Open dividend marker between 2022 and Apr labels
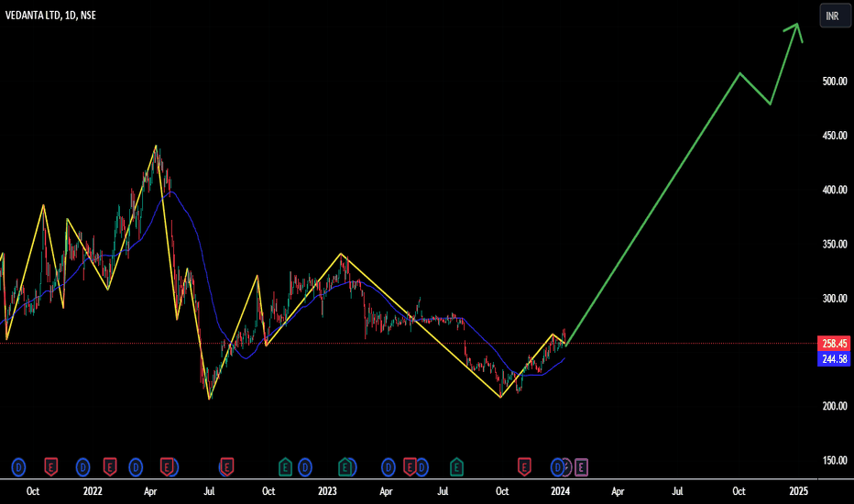The width and height of the screenshot is (854, 504). click(136, 467)
